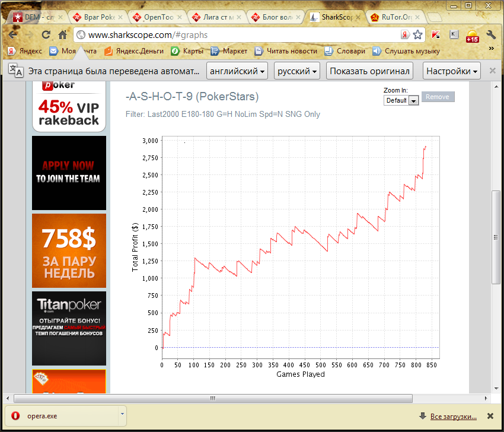Open the русский target language dropdown

point(296,71)
